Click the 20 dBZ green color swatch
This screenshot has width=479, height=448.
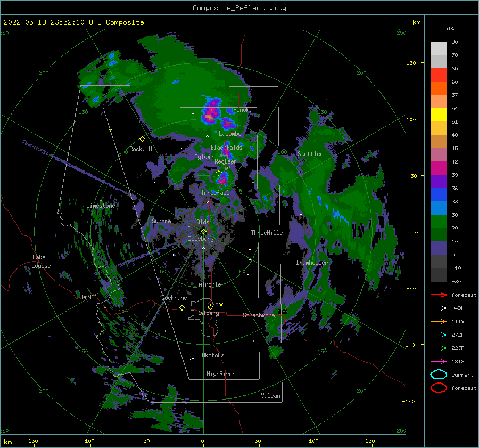click(439, 222)
